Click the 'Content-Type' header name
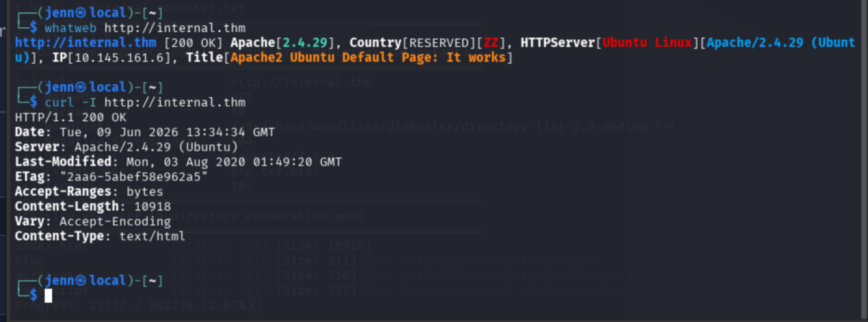Screen dimensions: 868x322 tap(60, 236)
